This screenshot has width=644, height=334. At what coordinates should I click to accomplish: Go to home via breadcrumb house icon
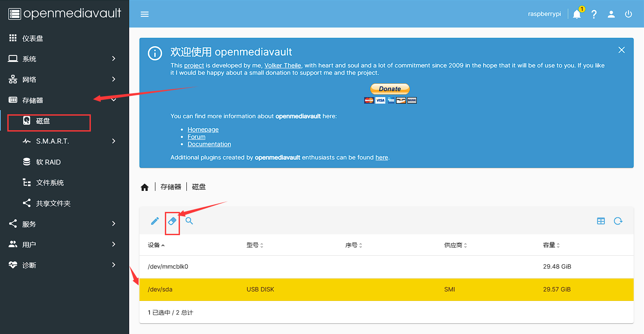(x=145, y=187)
